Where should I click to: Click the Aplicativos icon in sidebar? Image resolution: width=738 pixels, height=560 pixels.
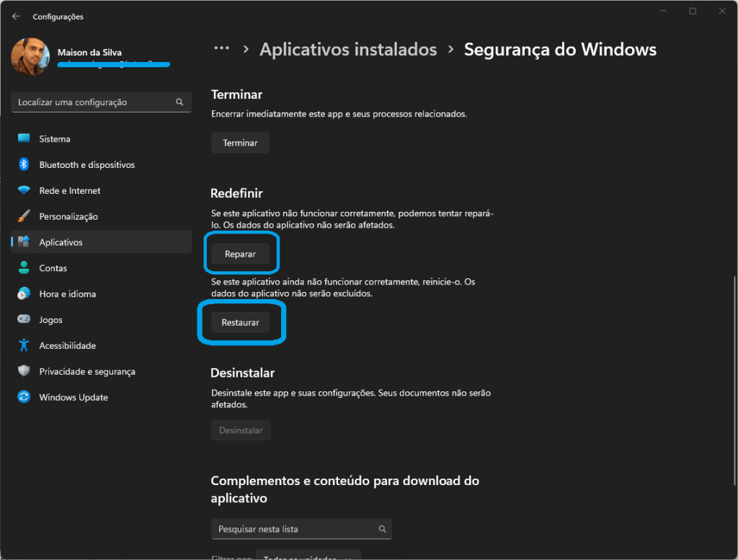click(24, 242)
